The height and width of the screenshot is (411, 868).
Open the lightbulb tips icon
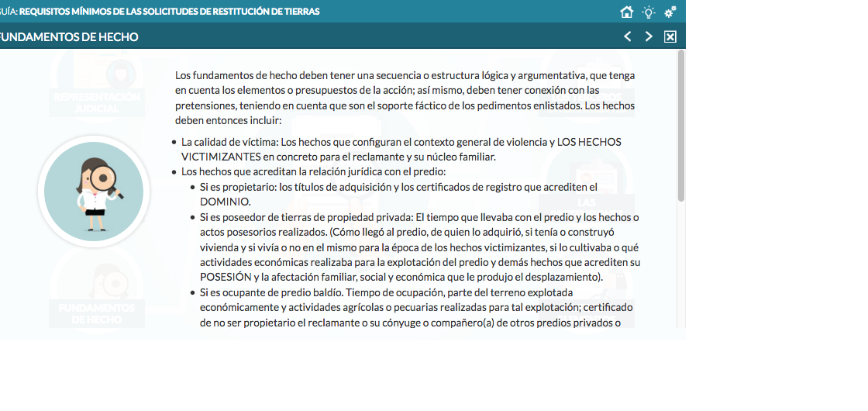click(649, 12)
